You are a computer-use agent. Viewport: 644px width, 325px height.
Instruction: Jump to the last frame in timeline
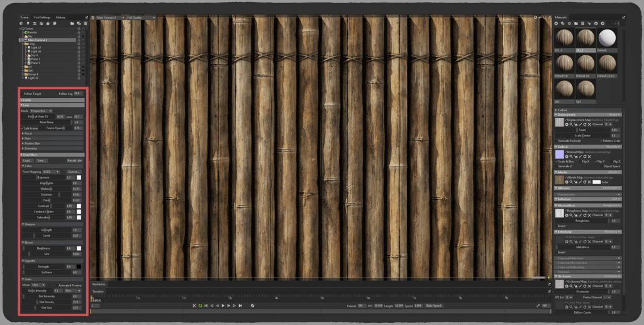point(240,306)
